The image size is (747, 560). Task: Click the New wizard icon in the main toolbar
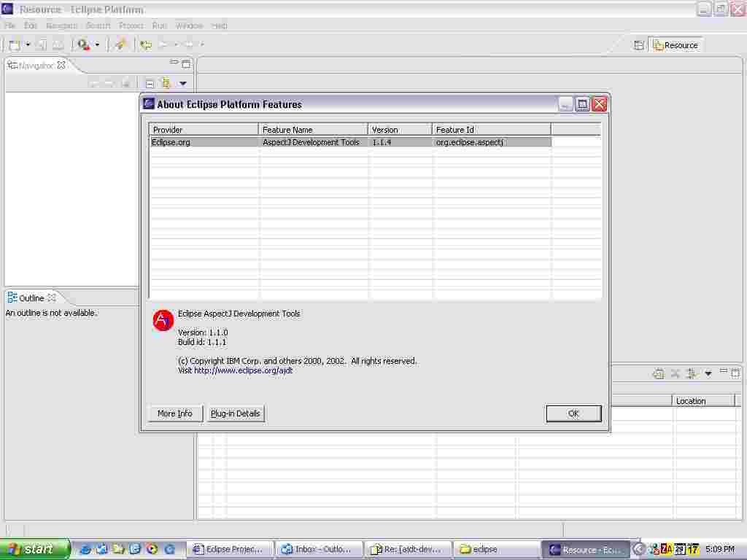(x=15, y=45)
